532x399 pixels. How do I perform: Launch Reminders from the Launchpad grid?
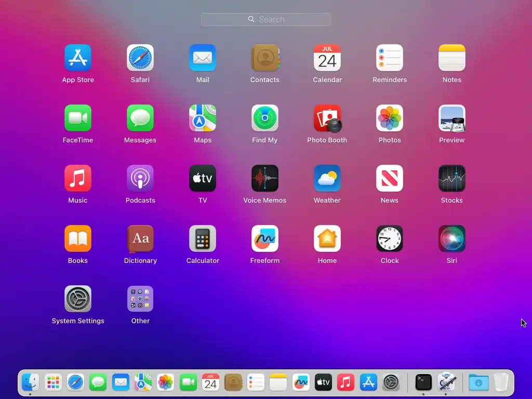390,58
